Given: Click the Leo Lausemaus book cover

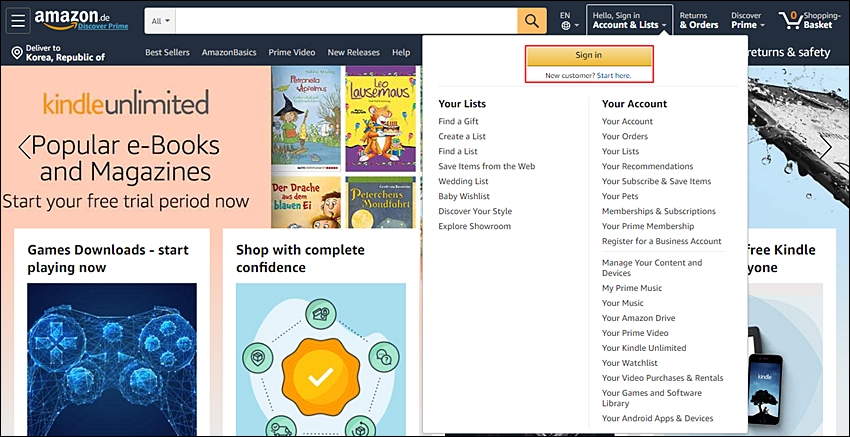Looking at the screenshot, I should pyautogui.click(x=380, y=118).
